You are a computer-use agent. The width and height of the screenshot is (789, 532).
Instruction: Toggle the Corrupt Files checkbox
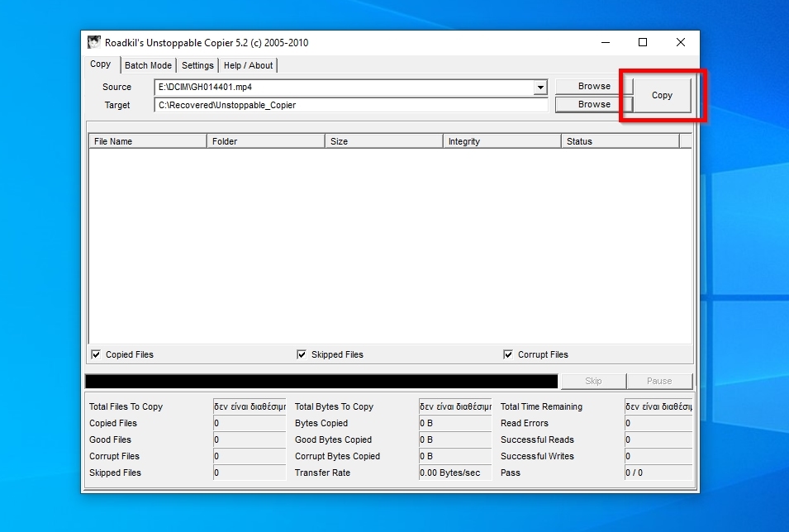pos(508,355)
